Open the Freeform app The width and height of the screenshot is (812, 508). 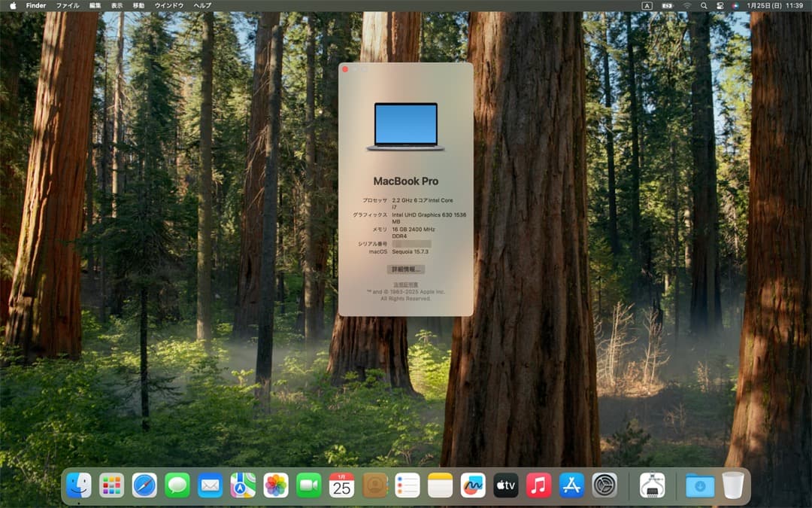473,485
